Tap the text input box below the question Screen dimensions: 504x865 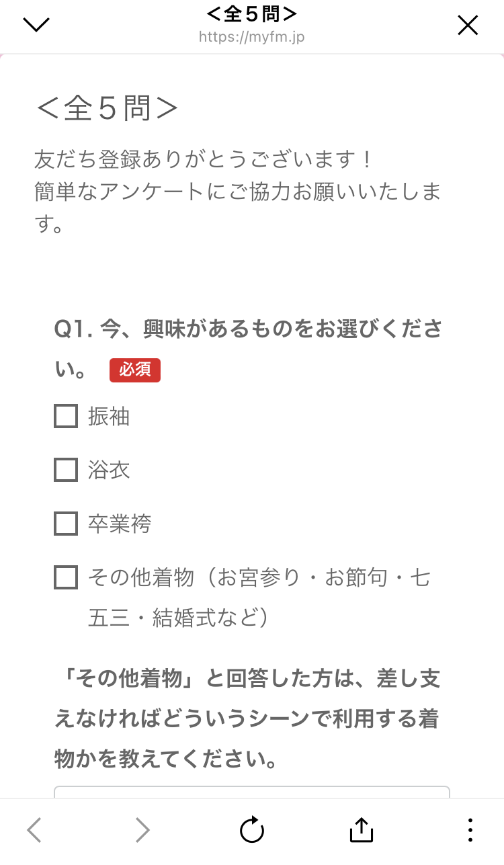(x=251, y=793)
